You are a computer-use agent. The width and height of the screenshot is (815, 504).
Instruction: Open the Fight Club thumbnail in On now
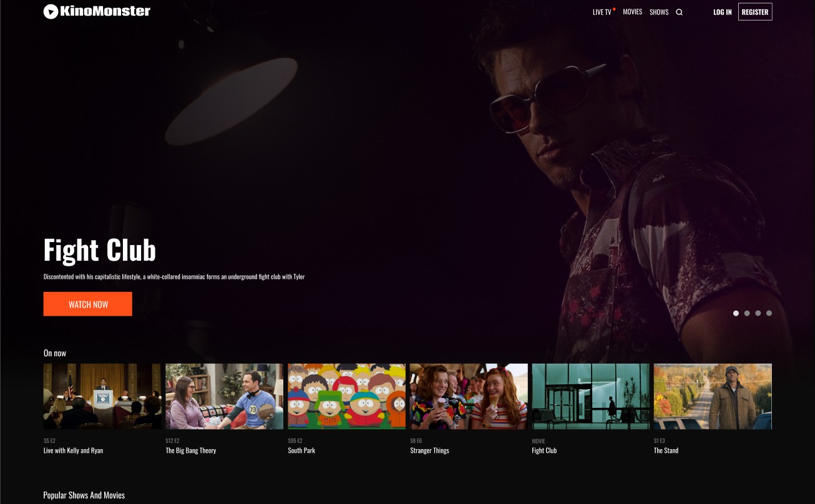590,396
